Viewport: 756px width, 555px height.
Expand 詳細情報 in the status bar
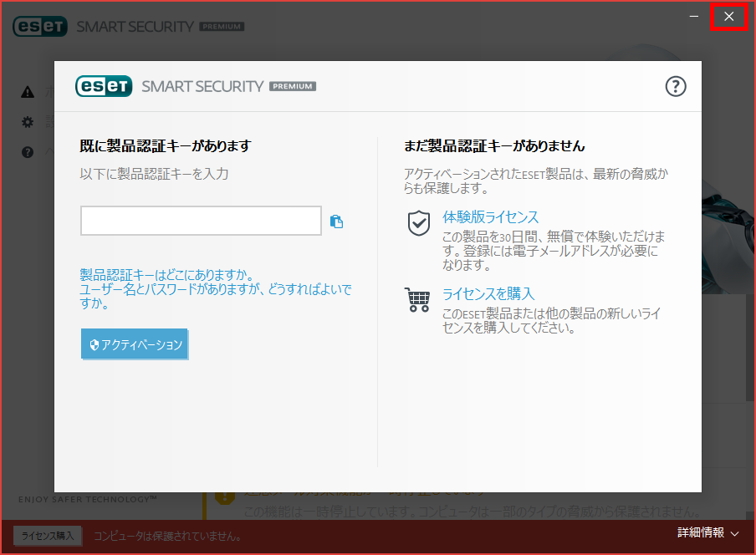[707, 532]
